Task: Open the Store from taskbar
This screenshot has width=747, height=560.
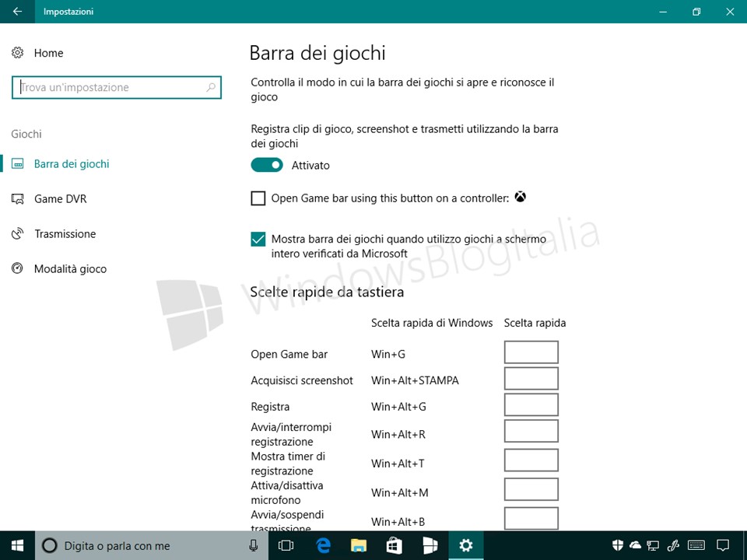Action: [x=394, y=546]
